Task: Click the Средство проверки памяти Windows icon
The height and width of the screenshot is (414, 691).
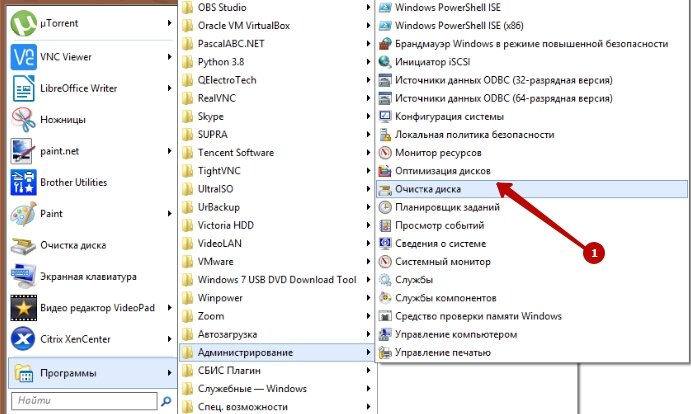Action: pyautogui.click(x=385, y=316)
